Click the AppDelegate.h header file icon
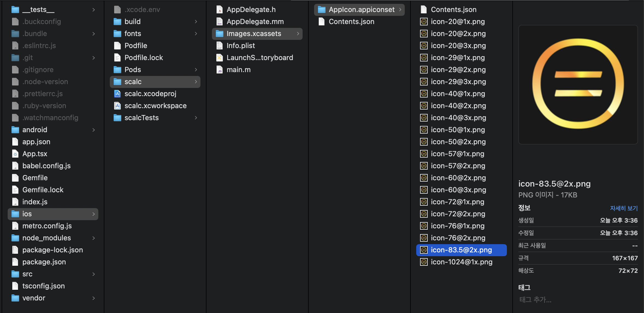This screenshot has width=644, height=313. tap(220, 10)
